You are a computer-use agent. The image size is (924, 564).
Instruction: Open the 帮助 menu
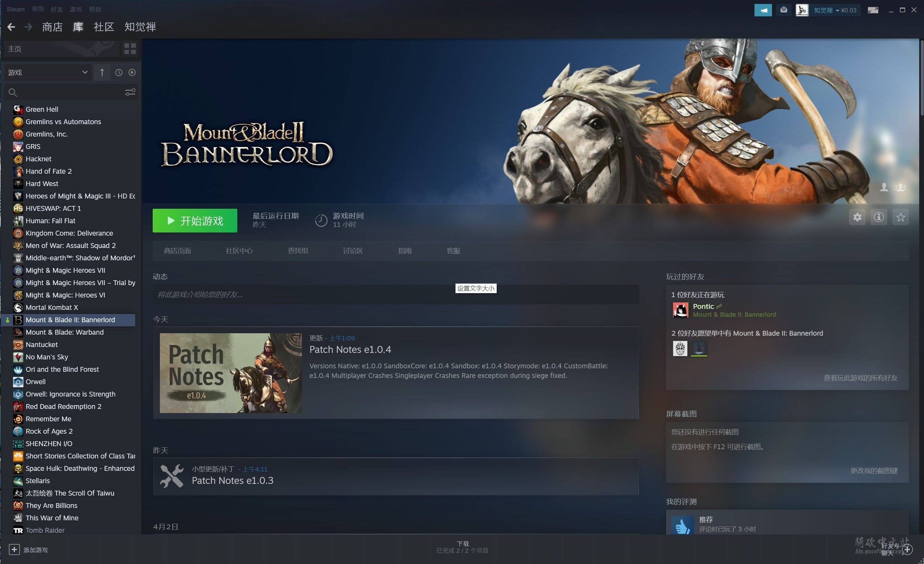pyautogui.click(x=95, y=9)
